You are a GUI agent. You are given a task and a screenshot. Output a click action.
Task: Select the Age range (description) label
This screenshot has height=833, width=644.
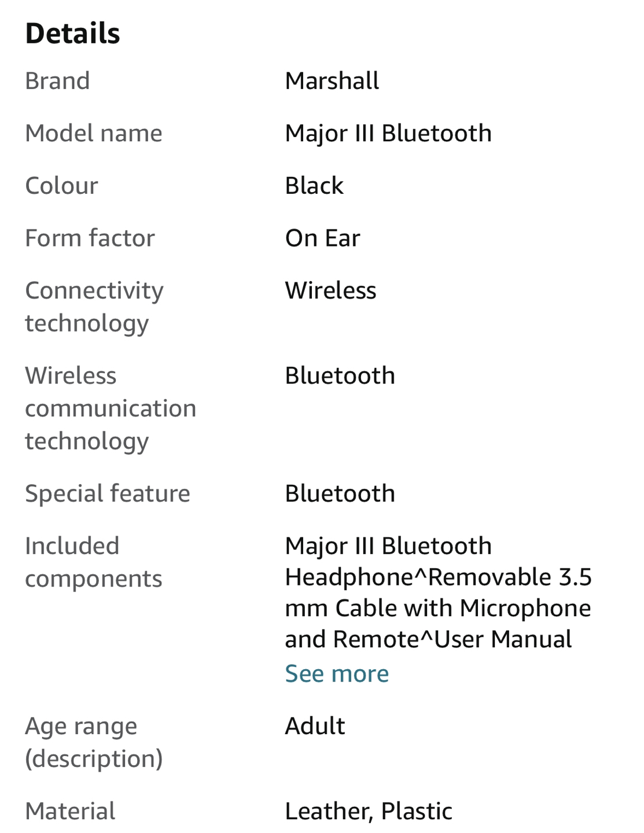[x=94, y=742]
